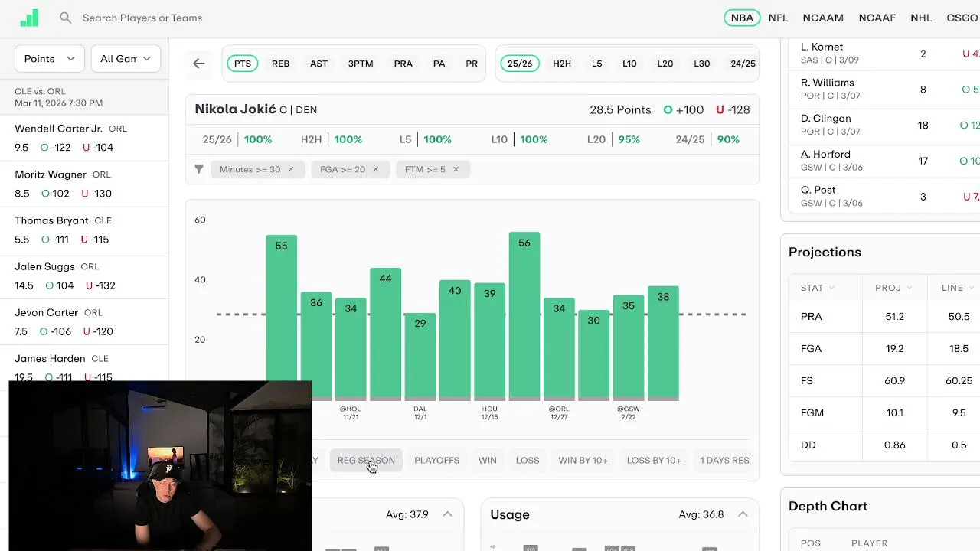Apply the LOSS BY 10+ filter

[x=654, y=460]
